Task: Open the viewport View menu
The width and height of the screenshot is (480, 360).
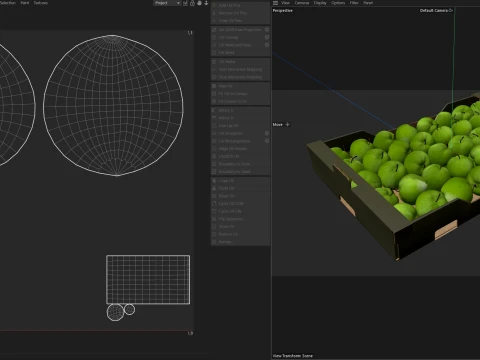Action: tap(286, 3)
